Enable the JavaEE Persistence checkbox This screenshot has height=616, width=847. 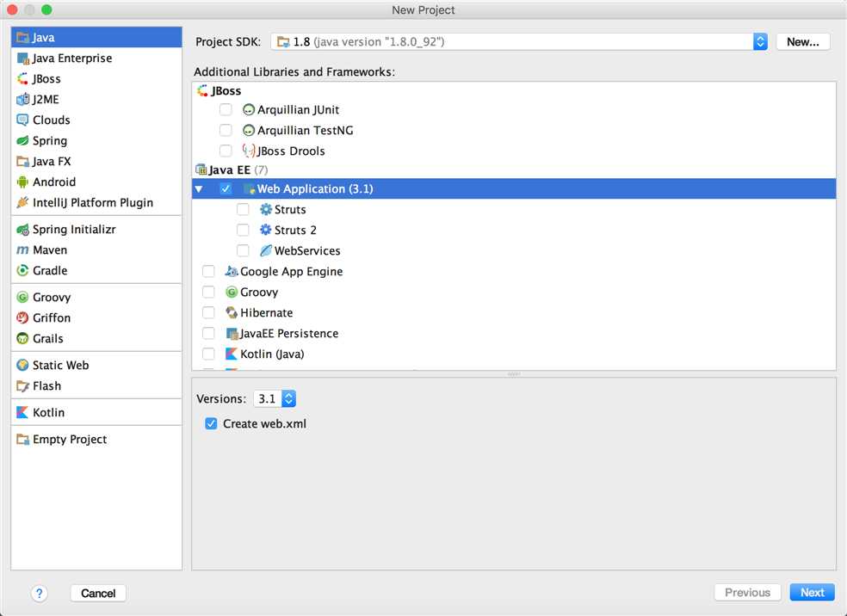(x=208, y=334)
